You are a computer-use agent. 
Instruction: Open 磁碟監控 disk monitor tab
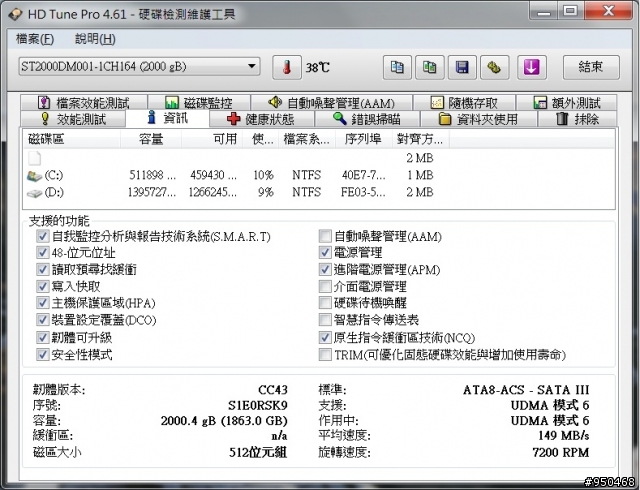(x=199, y=102)
